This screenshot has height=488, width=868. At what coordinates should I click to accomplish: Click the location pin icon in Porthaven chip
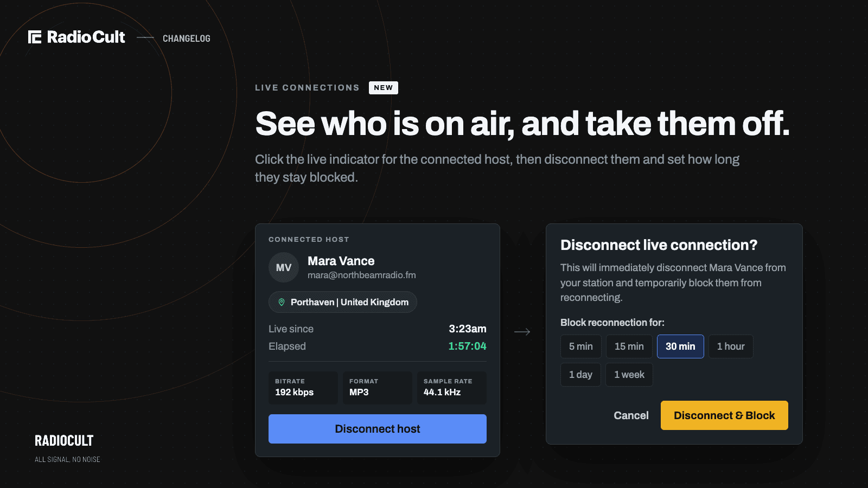pos(282,302)
